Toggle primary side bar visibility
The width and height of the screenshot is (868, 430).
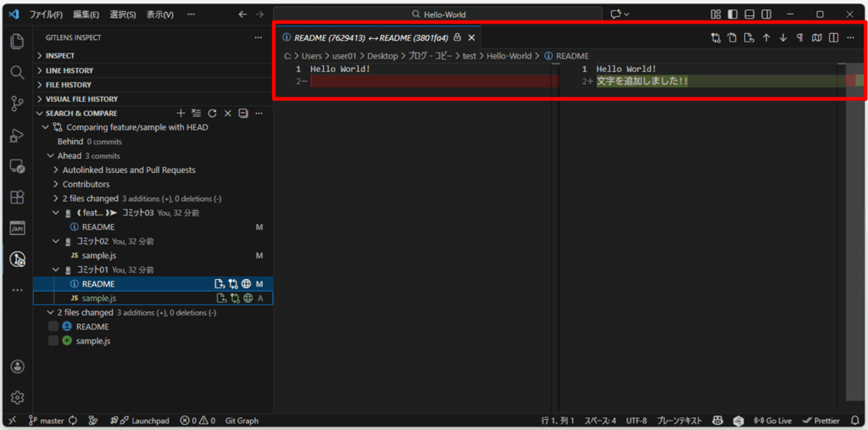732,14
